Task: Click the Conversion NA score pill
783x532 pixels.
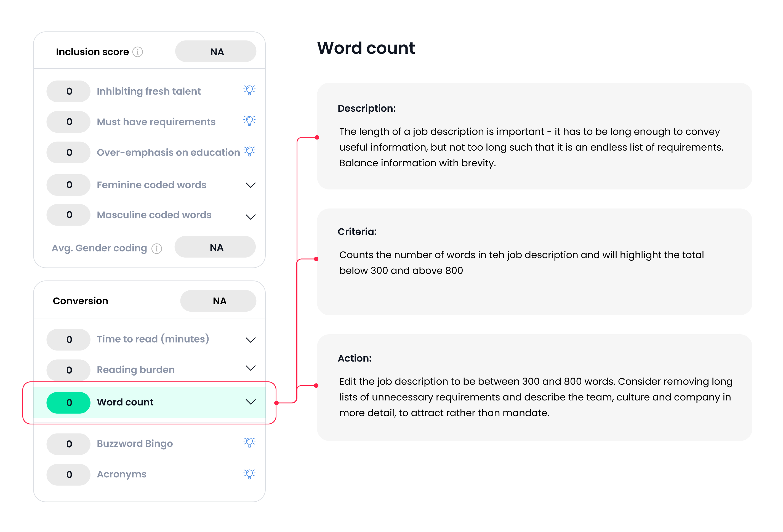Action: tap(218, 301)
